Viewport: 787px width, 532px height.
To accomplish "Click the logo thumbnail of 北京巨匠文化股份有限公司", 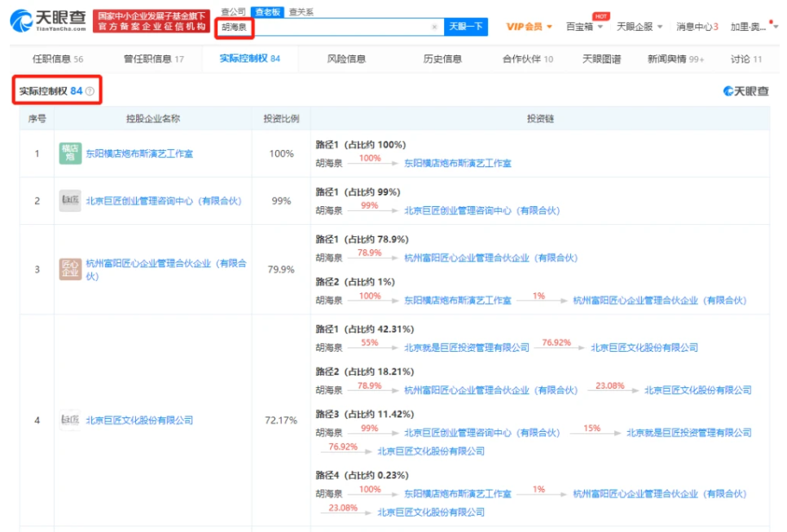I will pyautogui.click(x=70, y=420).
